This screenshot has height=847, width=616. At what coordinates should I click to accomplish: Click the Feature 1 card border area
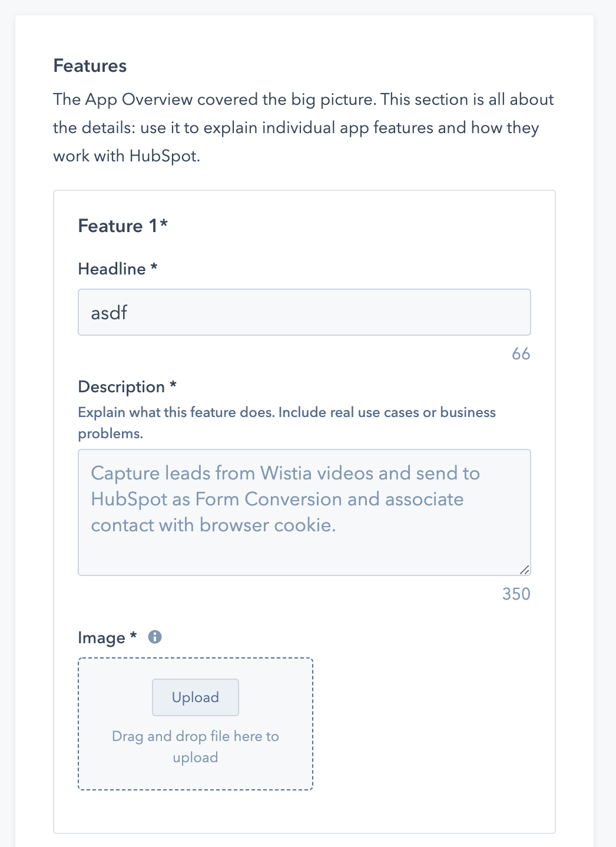click(304, 191)
